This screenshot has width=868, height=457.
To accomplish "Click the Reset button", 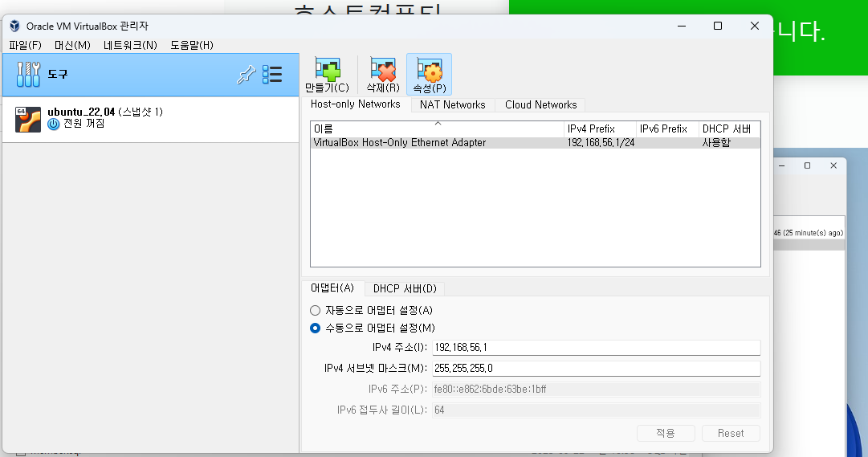I will (x=731, y=433).
